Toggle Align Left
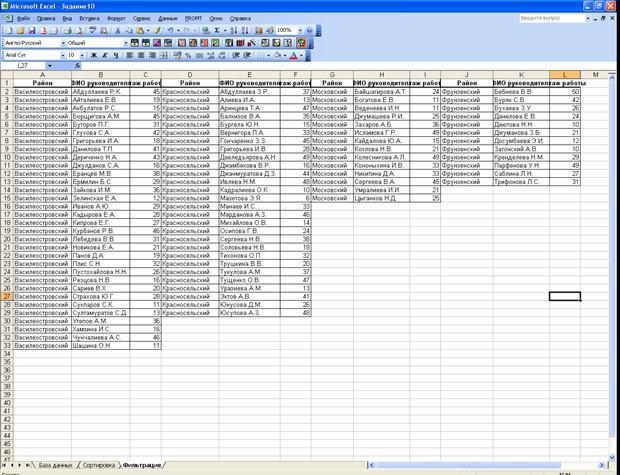Viewport: 620px width, 475px height. (x=129, y=55)
